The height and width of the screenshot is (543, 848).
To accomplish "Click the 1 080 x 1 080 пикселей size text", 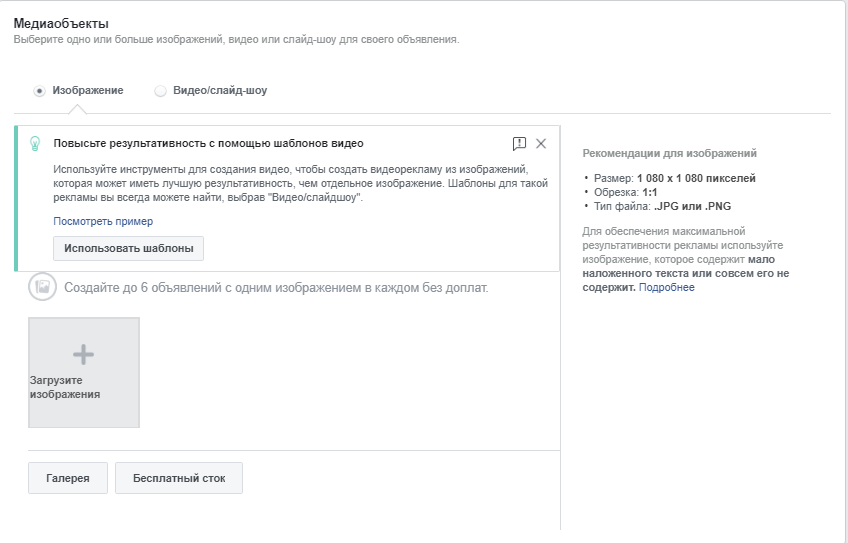I will (x=696, y=178).
